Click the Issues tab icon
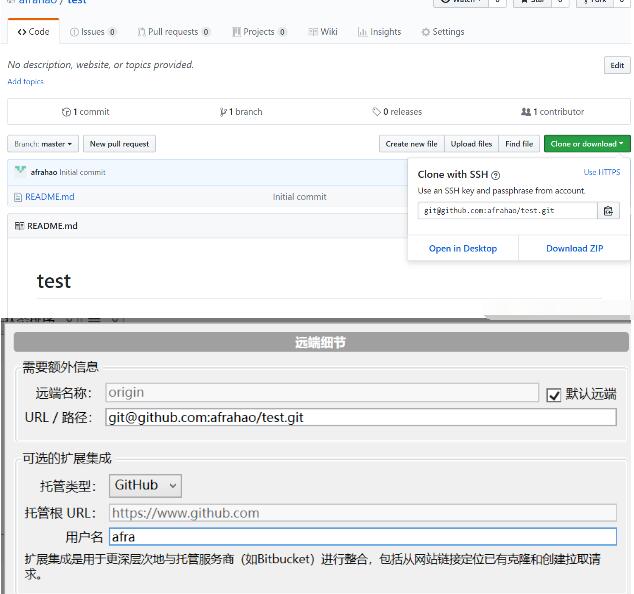Viewport: 634px width, 594px height. point(74,32)
